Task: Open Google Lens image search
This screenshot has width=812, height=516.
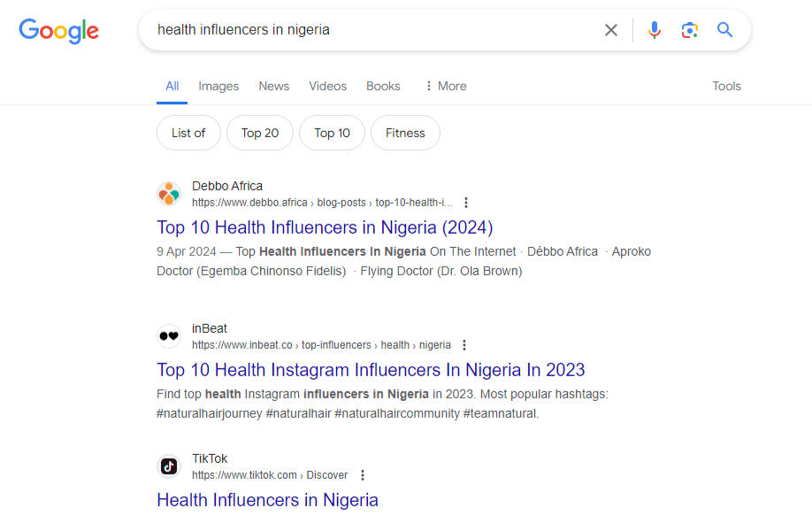Action: click(x=689, y=30)
